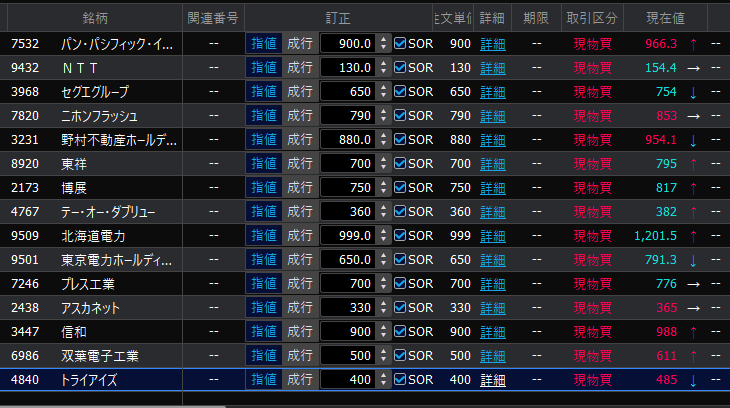Click the red up arrow for 双葉電子工業

pos(693,356)
